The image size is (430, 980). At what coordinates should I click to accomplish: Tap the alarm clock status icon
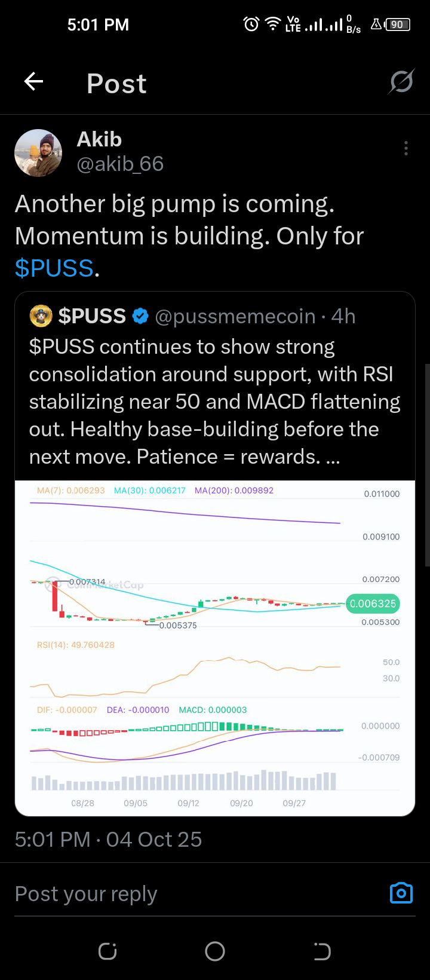(x=251, y=24)
